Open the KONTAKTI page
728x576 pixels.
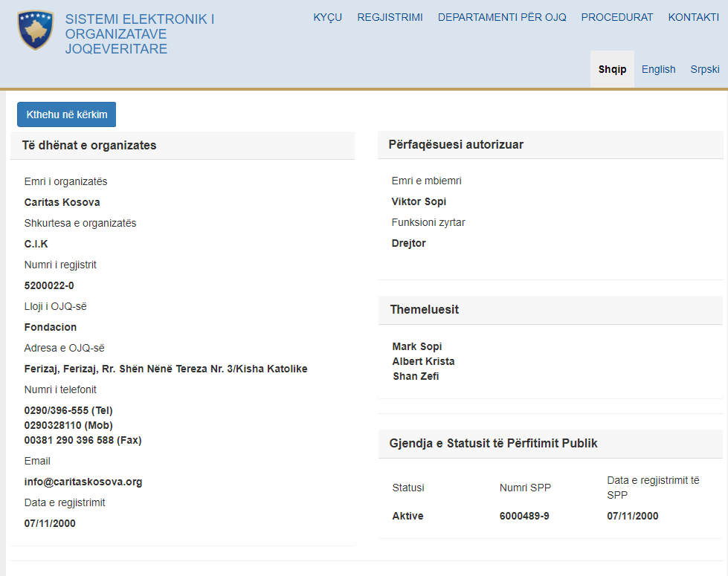point(693,17)
